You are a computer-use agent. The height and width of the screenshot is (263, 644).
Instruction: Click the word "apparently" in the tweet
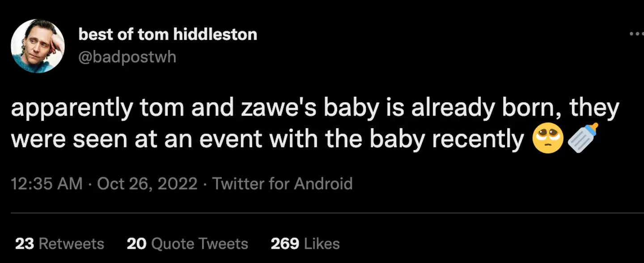pyautogui.click(x=72, y=110)
